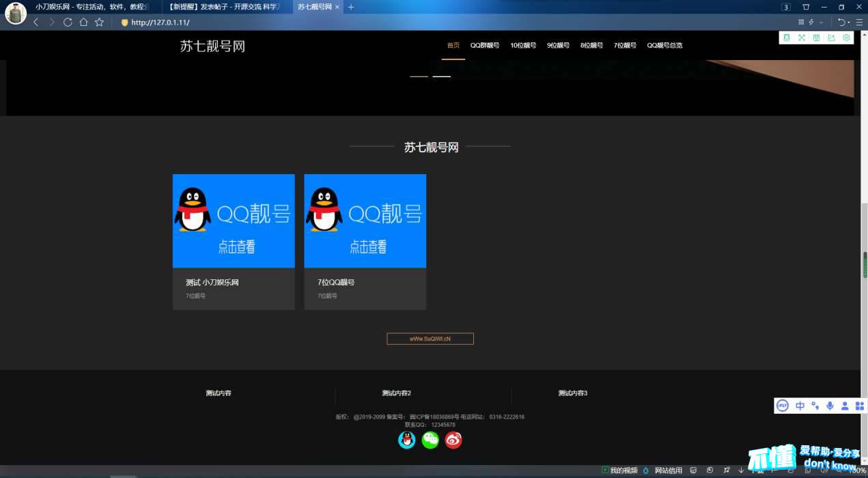Screen dimensions: 868x478
Task: Click the green WeChat icon in footer
Action: tap(430, 440)
